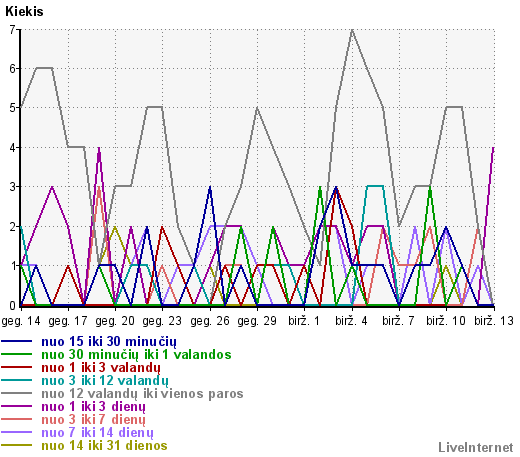Click the 'nuo 30 minučių iki 1 valandos' legend label
This screenshot has width=520, height=457.
136,354
